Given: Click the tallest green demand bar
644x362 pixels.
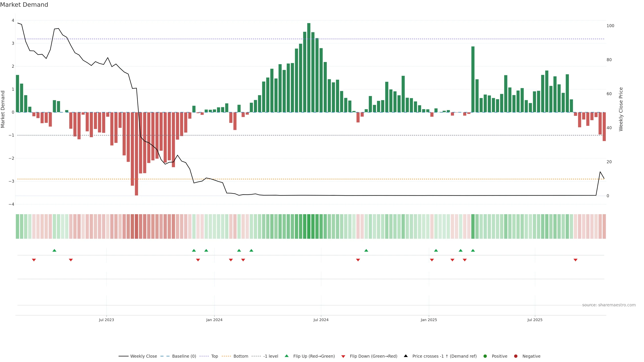Looking at the screenshot, I should click(x=309, y=67).
